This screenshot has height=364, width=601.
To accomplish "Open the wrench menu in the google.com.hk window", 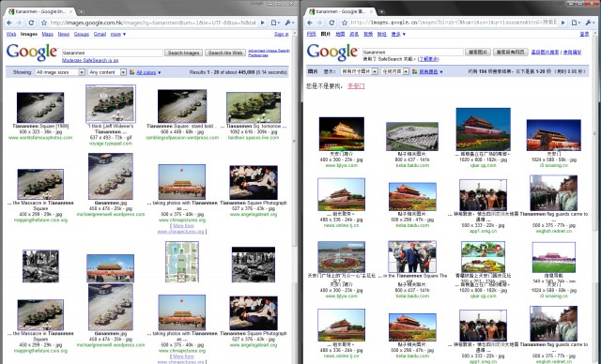I will [x=289, y=23].
